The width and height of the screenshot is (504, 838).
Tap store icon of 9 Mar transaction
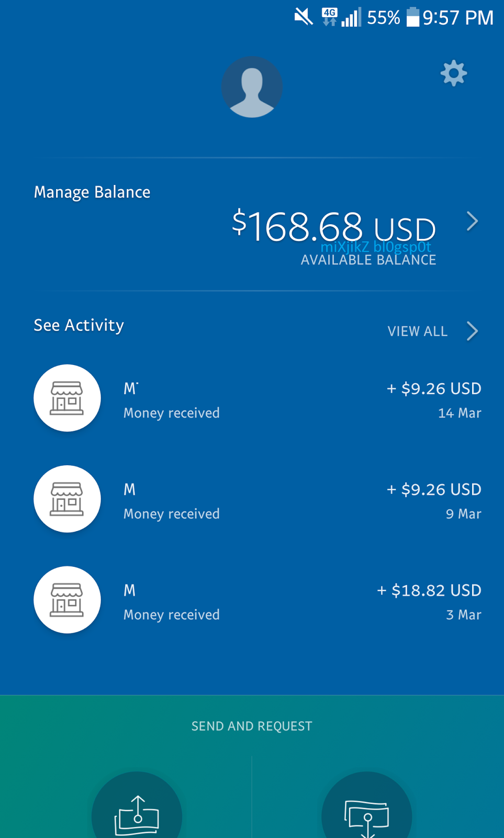pyautogui.click(x=67, y=499)
